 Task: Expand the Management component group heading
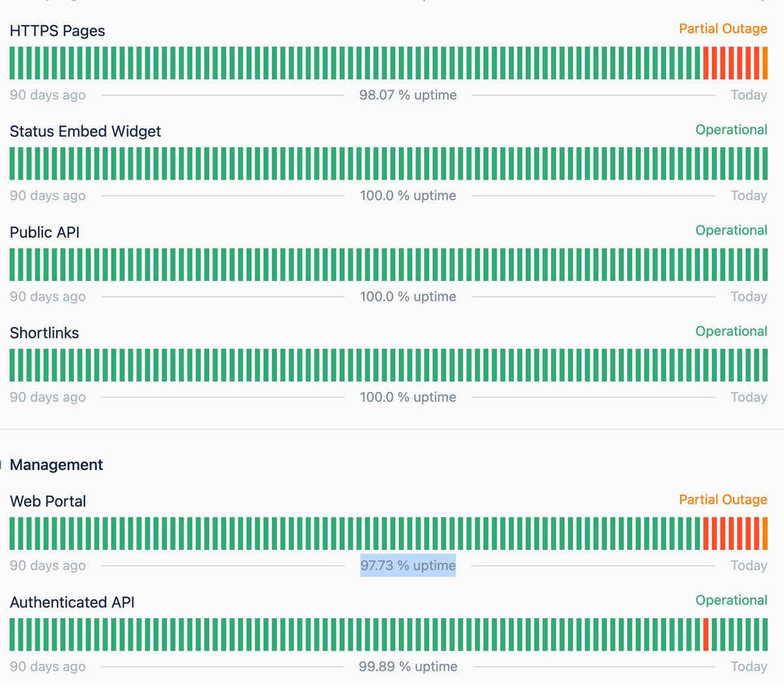pos(56,465)
